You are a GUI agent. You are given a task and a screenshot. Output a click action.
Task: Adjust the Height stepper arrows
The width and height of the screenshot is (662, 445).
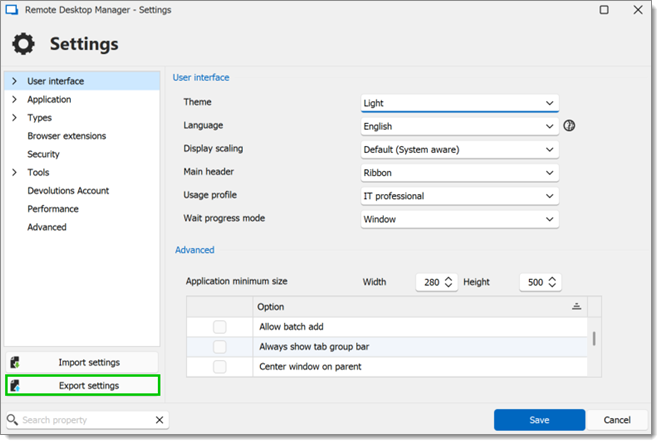[552, 282]
